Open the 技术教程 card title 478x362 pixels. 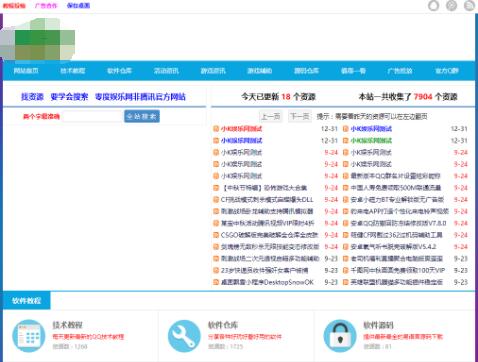[x=67, y=325]
